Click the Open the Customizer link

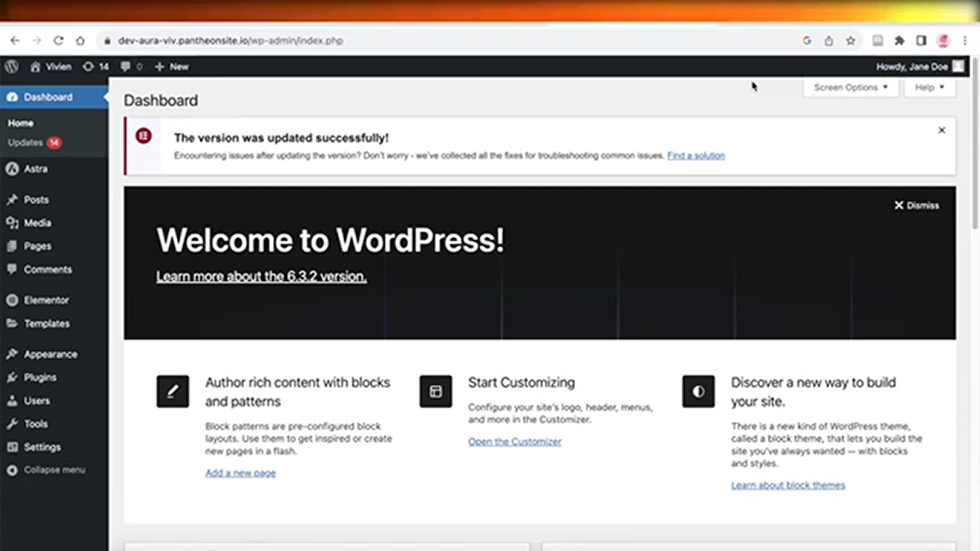[x=514, y=441]
